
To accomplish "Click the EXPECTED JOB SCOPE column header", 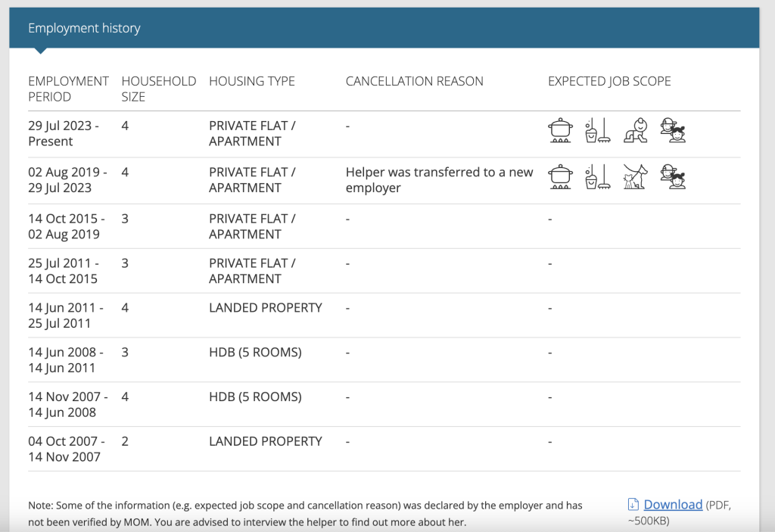I will pos(609,81).
